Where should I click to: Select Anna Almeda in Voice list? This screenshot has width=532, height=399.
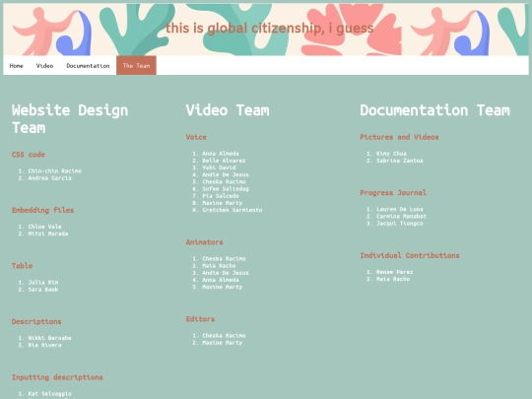(221, 153)
